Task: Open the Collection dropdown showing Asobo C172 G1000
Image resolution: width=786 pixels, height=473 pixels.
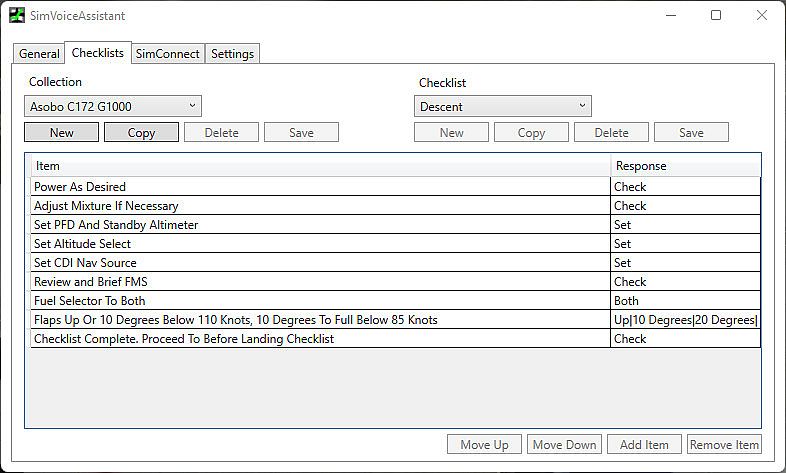Action: click(112, 106)
